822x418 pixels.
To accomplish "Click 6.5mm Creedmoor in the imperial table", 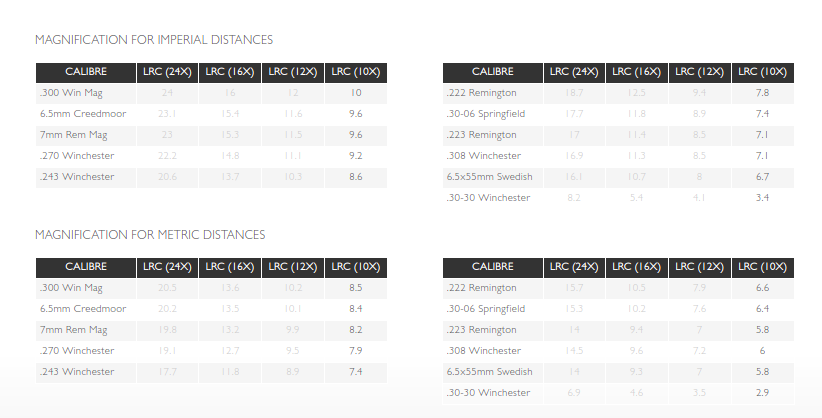I will pyautogui.click(x=83, y=114).
